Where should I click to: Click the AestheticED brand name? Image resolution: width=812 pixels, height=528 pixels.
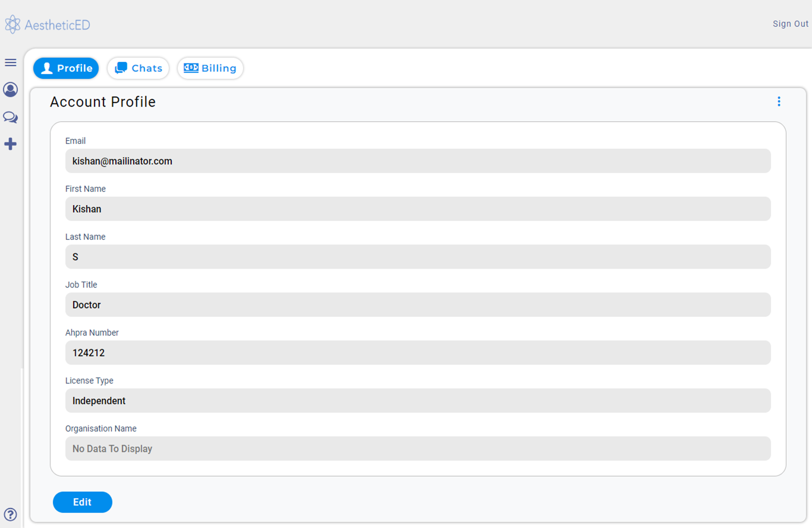click(57, 25)
